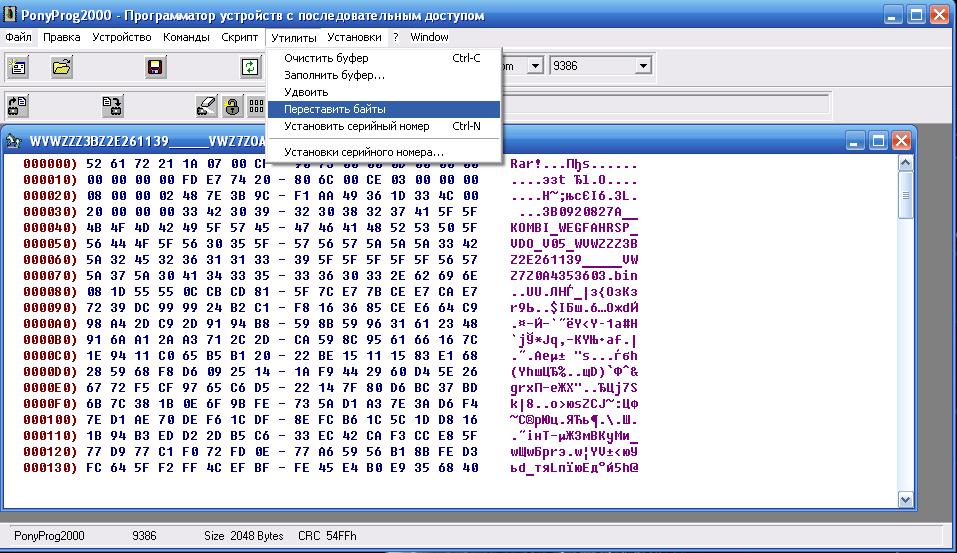Choose Установить серийный номер

384,126
